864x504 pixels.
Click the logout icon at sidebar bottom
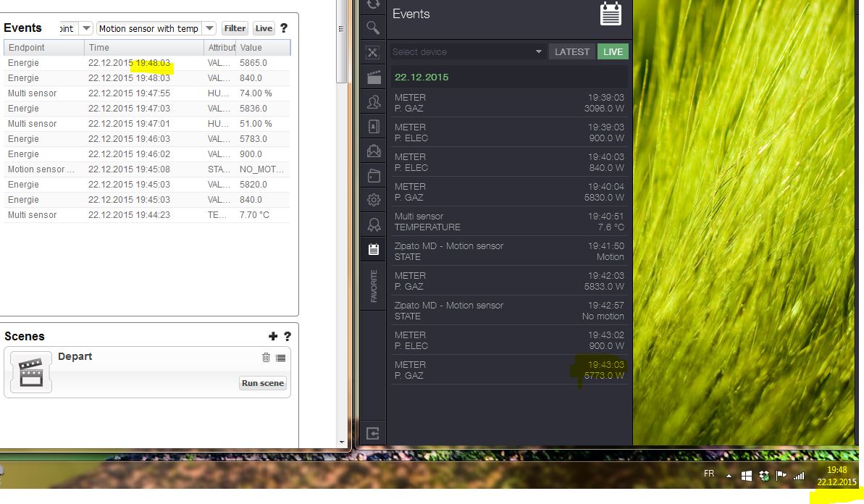tap(373, 433)
